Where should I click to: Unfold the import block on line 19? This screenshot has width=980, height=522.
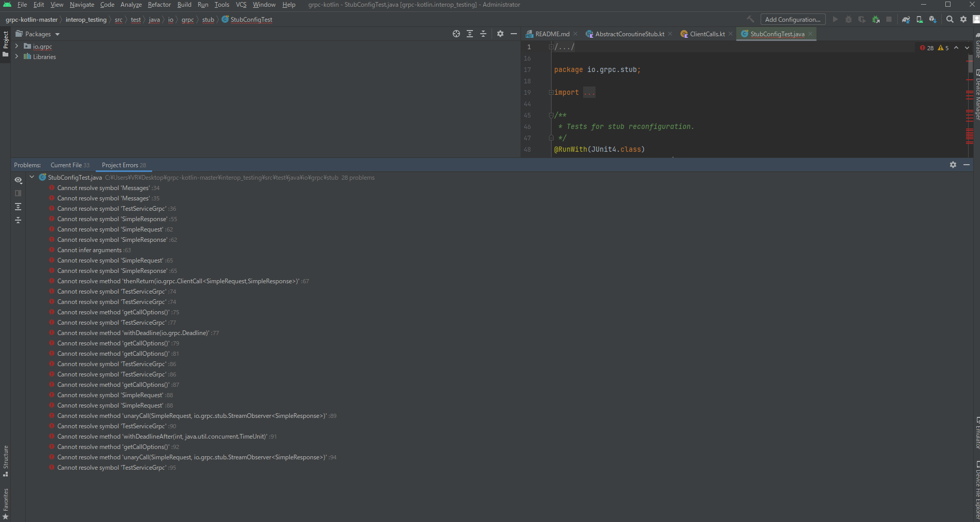click(551, 92)
